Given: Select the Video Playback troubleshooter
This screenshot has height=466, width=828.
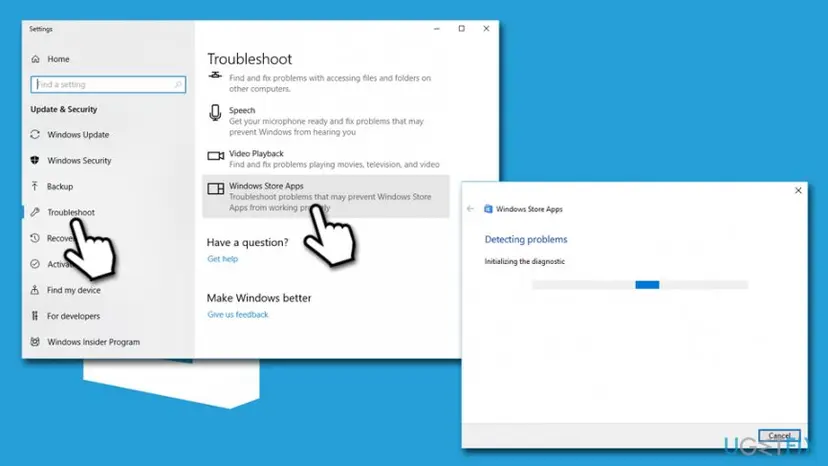Looking at the screenshot, I should click(x=326, y=159).
